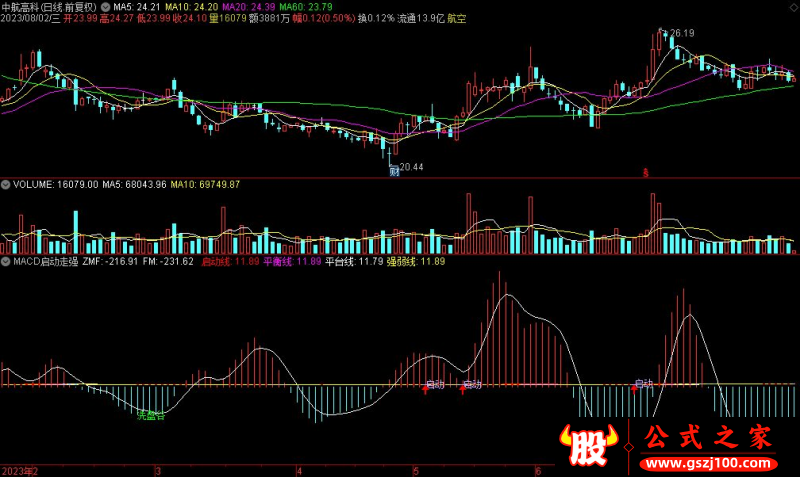This screenshot has height=477, width=800.
Task: Open the 航空 sector link
Action: [x=457, y=18]
